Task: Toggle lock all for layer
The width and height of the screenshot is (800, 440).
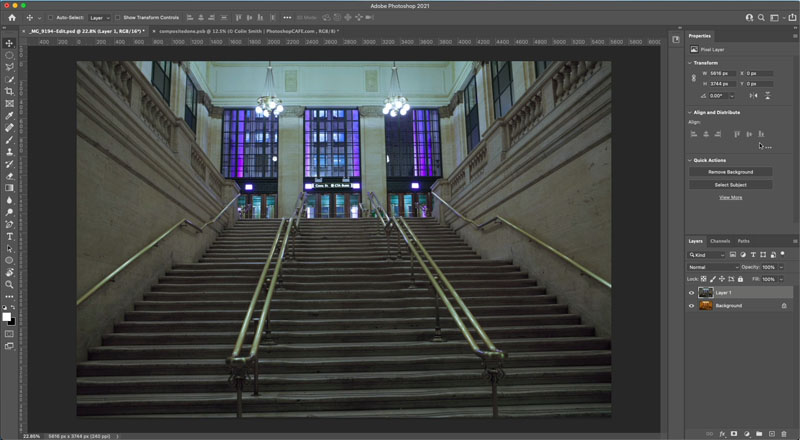Action: coord(740,279)
